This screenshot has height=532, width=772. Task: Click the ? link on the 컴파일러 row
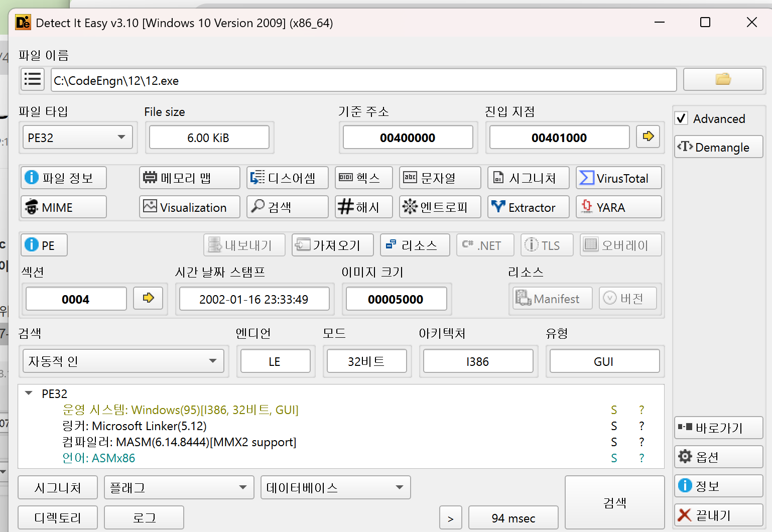tap(641, 442)
